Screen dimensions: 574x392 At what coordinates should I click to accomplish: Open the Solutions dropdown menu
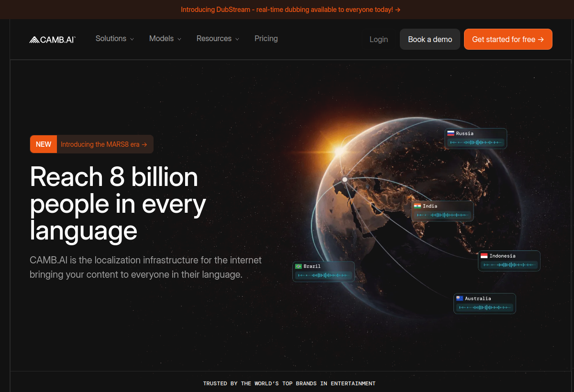tap(115, 39)
